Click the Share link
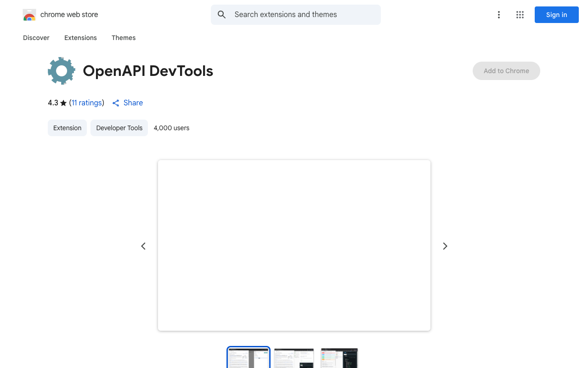The height and width of the screenshot is (368, 588). (x=128, y=103)
